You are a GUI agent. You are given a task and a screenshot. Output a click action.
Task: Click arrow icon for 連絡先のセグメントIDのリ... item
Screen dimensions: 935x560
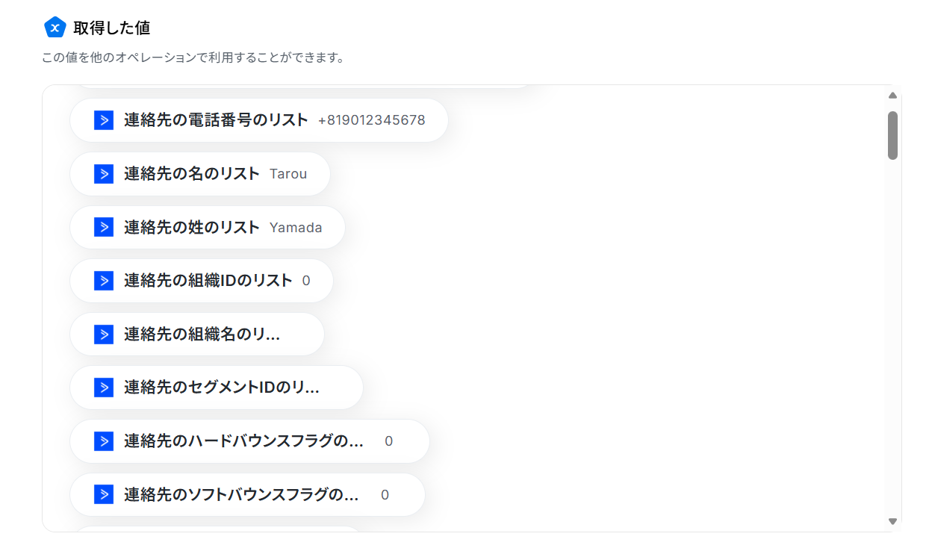pyautogui.click(x=104, y=388)
